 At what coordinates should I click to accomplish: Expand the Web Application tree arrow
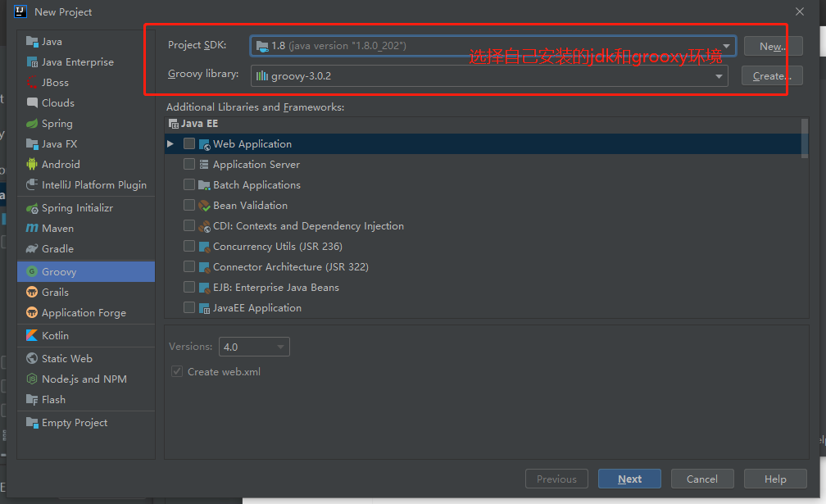(170, 143)
